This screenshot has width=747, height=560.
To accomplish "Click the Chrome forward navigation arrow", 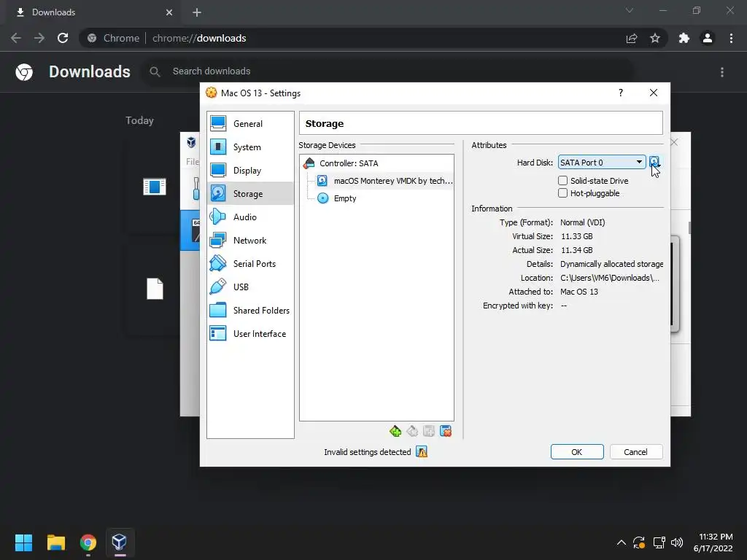I will 39,38.
